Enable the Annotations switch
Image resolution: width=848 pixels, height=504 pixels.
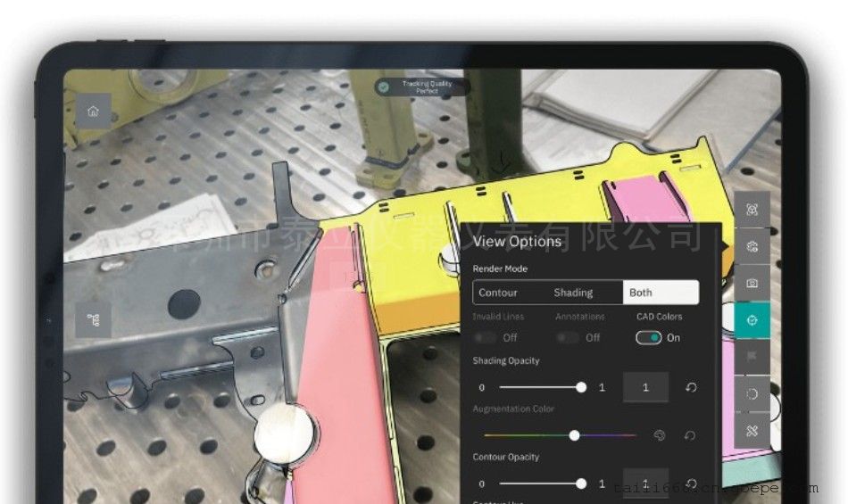coord(567,338)
